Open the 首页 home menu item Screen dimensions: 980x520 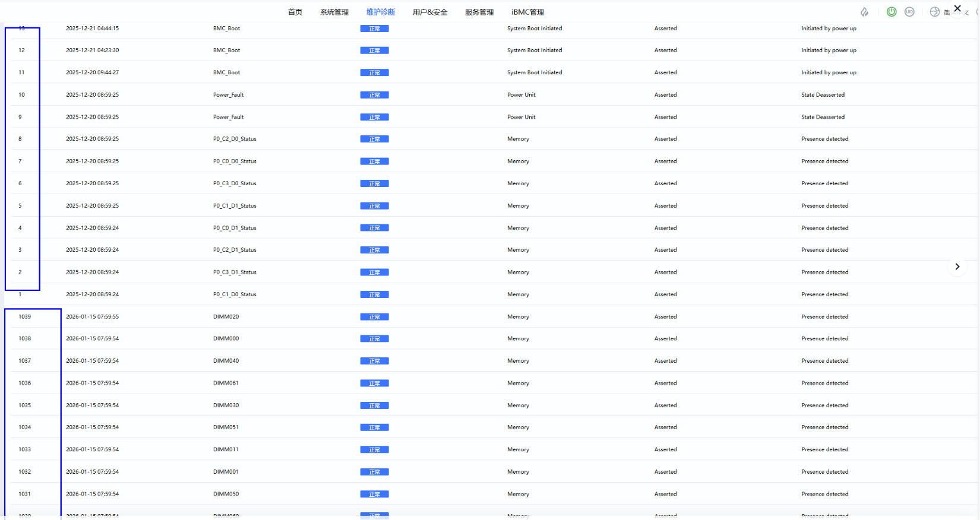click(x=295, y=12)
